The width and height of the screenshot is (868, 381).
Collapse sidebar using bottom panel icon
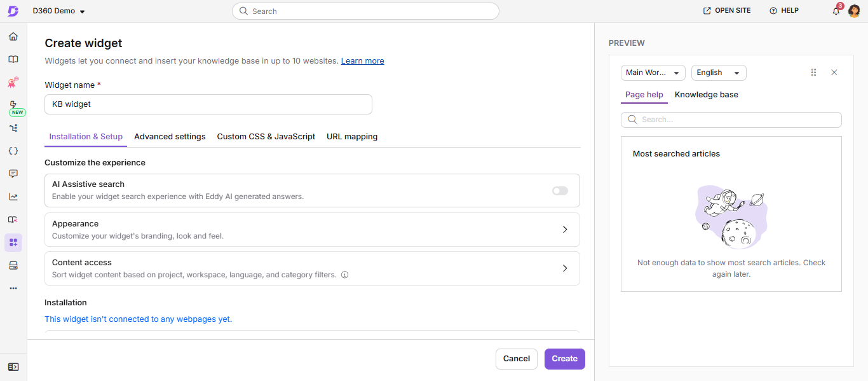(13, 367)
